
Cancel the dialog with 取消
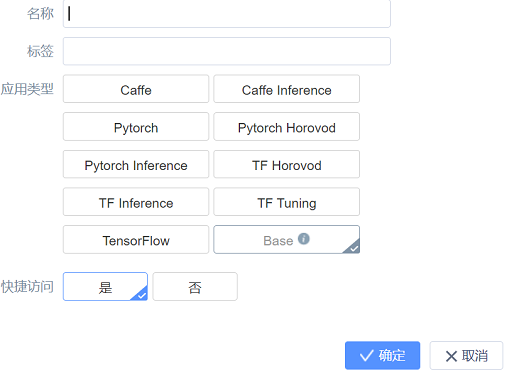(x=466, y=355)
